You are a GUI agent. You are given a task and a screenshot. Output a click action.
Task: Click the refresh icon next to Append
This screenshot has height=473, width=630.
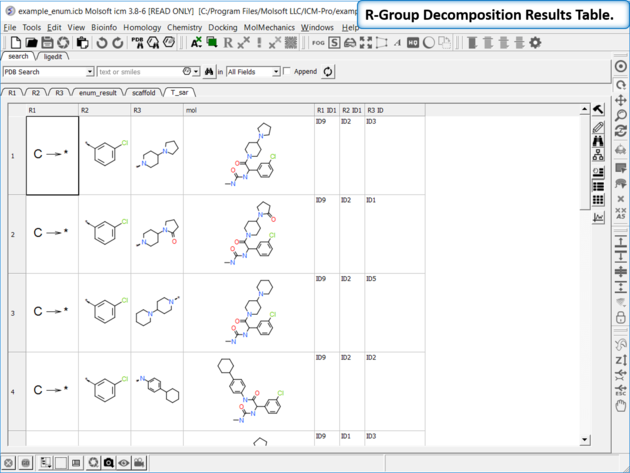point(328,72)
